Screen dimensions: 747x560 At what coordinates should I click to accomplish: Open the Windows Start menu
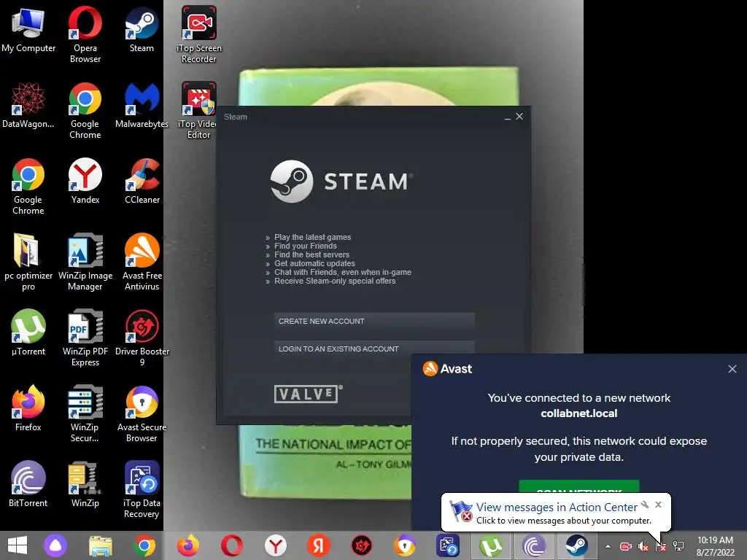point(18,545)
